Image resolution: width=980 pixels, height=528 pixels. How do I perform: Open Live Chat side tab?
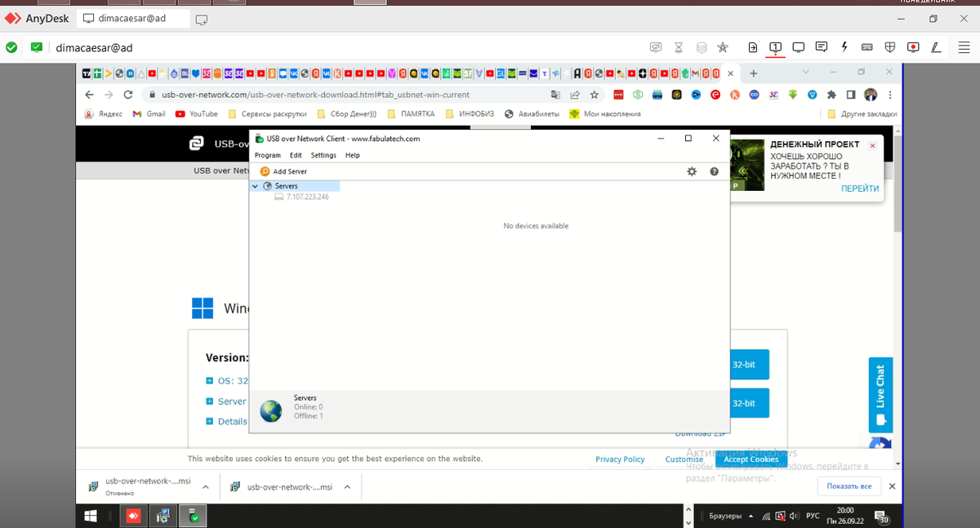coord(880,395)
